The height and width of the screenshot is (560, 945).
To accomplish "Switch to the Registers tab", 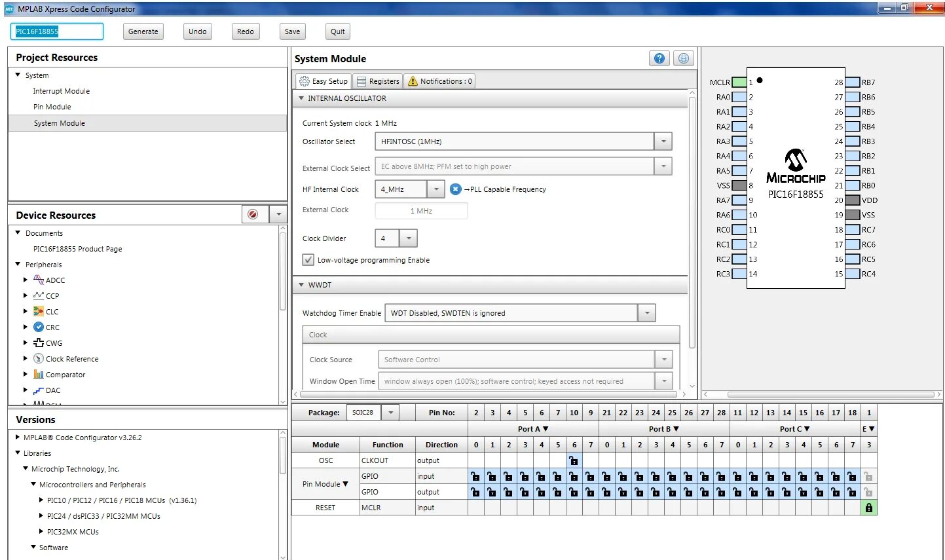I will click(x=378, y=81).
